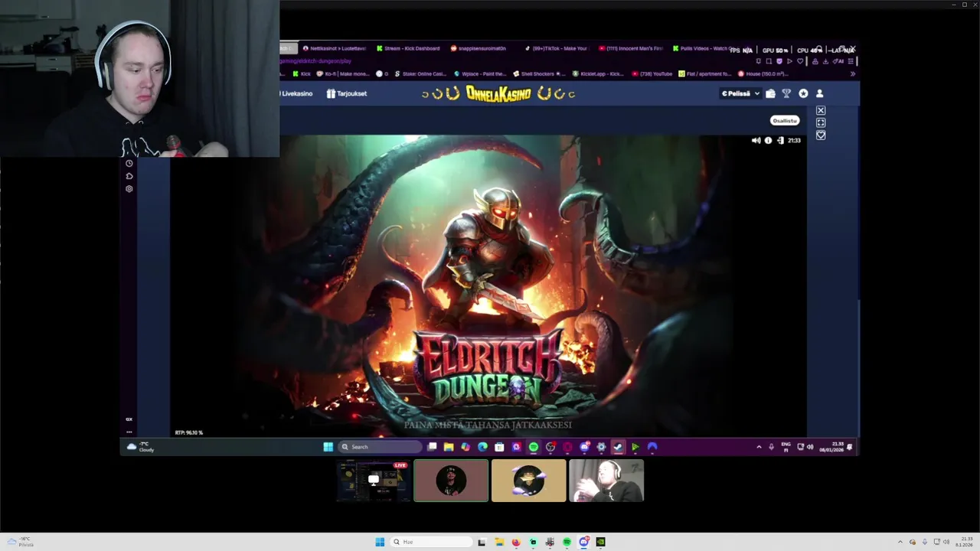Close the game with the X icon
This screenshot has width=980, height=551.
tap(821, 110)
